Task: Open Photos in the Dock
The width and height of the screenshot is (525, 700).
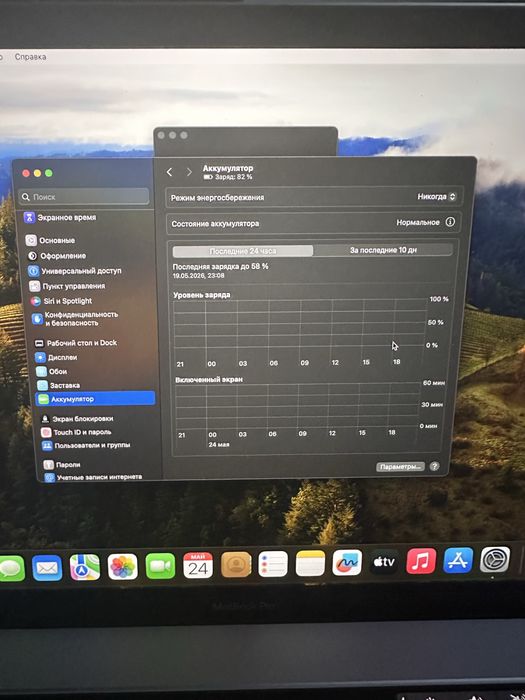Action: coord(122,567)
